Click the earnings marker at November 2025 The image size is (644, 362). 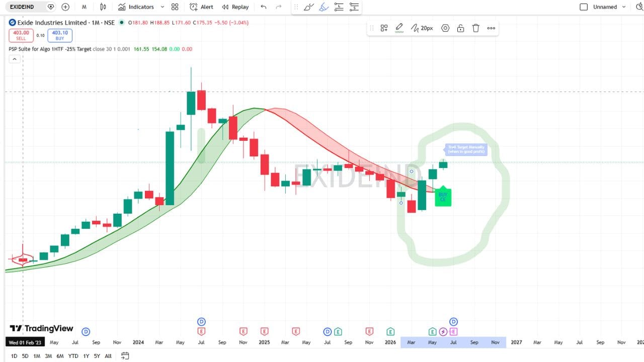pyautogui.click(x=369, y=331)
